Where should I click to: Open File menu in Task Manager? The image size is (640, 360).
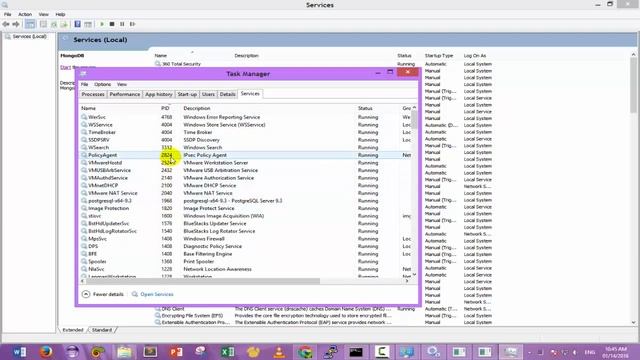click(84, 84)
